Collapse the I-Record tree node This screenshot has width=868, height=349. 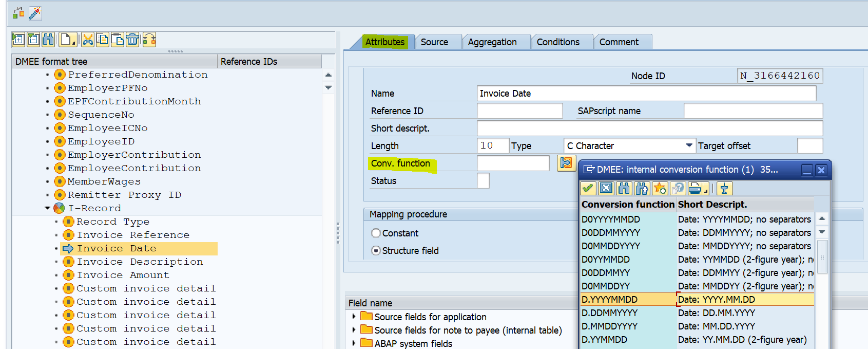[48, 208]
